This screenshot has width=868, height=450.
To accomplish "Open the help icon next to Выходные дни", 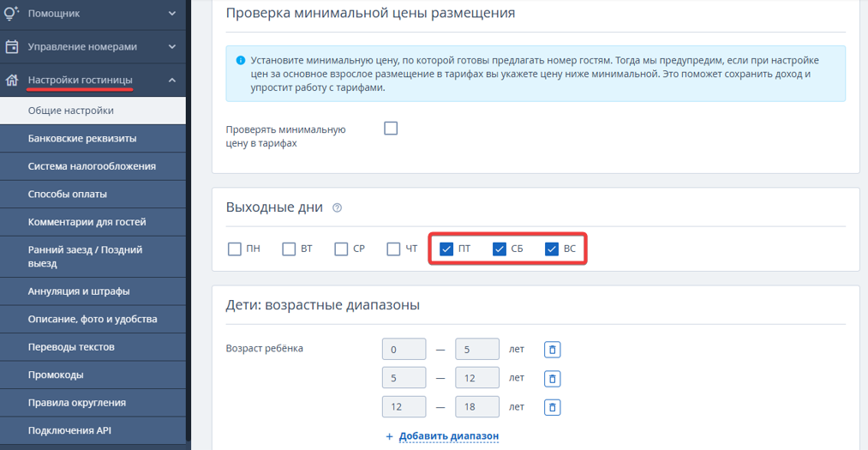I will pyautogui.click(x=337, y=207).
